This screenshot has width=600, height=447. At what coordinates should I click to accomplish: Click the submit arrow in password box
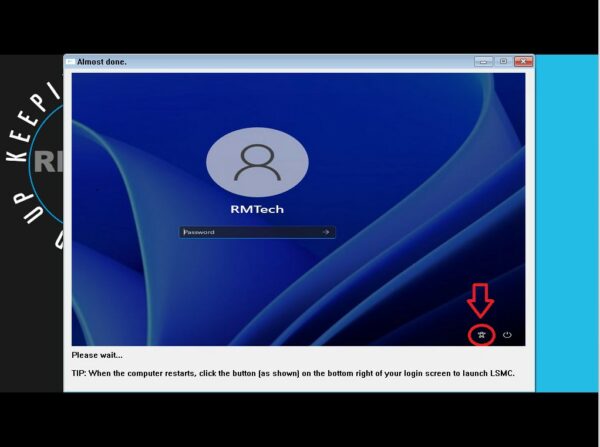[x=325, y=232]
